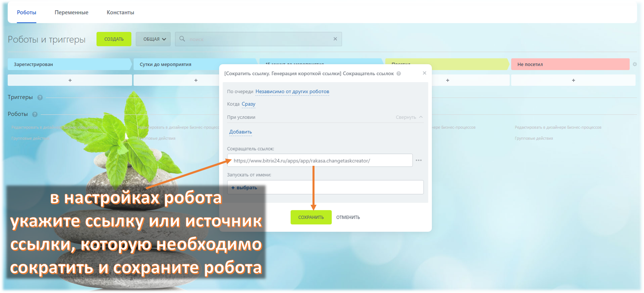Viewport: 644px width, 293px height.
Task: Click the search magnifier icon
Action: point(182,39)
